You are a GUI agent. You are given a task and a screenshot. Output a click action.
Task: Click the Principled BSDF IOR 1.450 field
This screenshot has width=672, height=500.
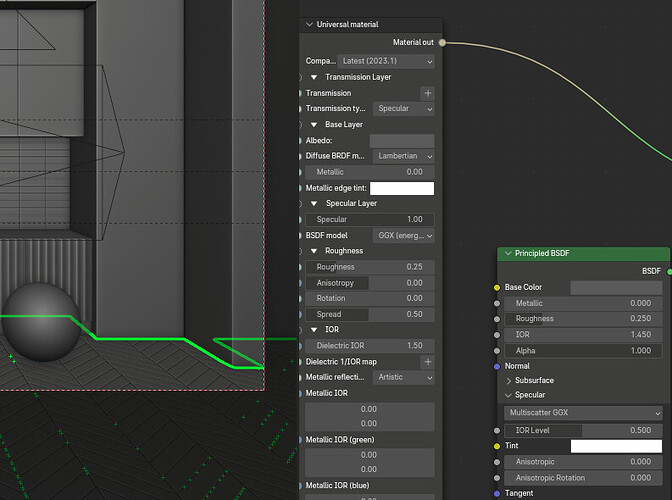point(583,335)
